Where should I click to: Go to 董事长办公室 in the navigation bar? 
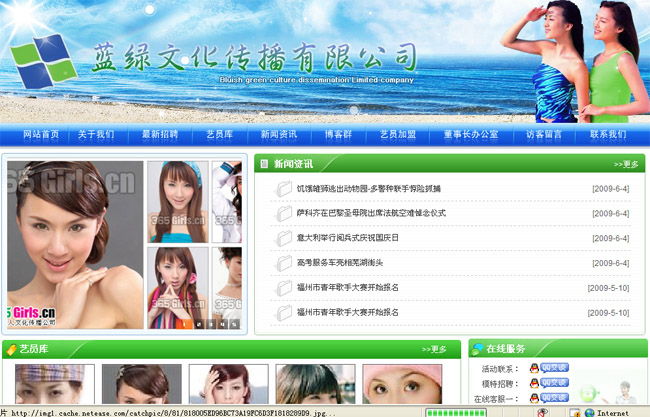(471, 135)
